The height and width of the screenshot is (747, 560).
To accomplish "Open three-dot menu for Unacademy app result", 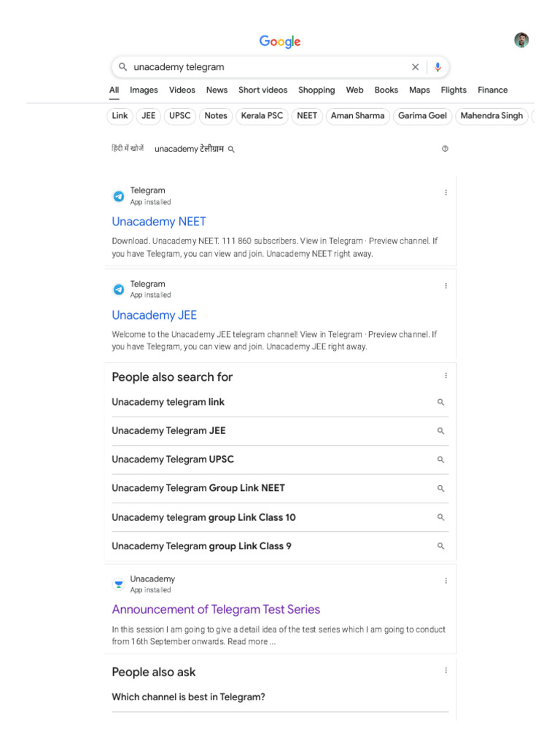I will click(446, 581).
